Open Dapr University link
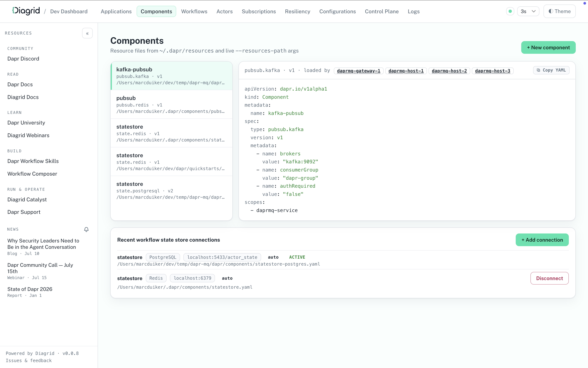588x368 pixels. (26, 123)
